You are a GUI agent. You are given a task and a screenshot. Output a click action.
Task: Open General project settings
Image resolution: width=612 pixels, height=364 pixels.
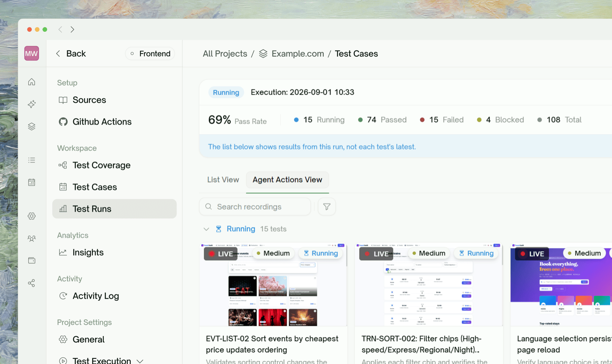coord(114,340)
